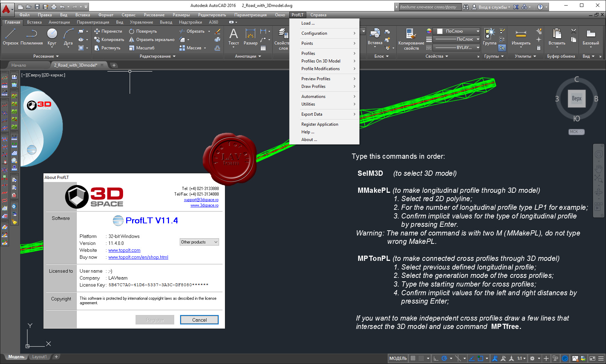Expand the Редактирование panel
Viewport: 606px width, 364px height.
(157, 56)
